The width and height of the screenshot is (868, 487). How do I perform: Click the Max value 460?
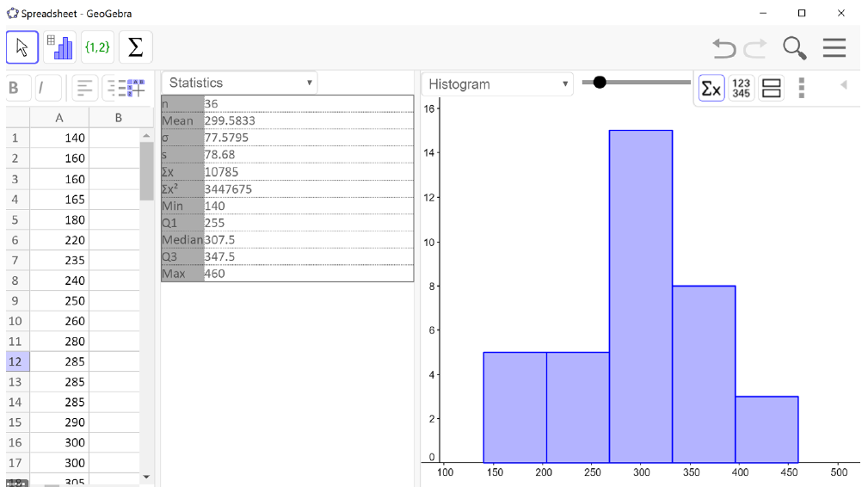tap(215, 274)
